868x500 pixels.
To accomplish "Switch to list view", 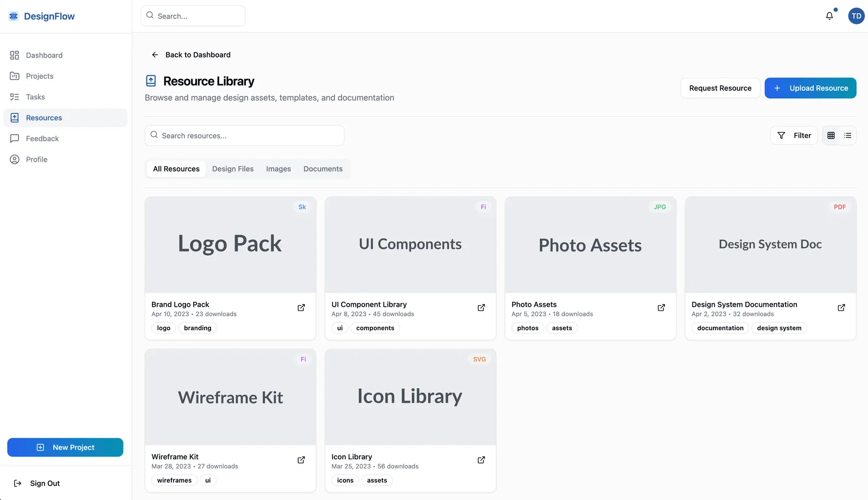I will point(848,136).
